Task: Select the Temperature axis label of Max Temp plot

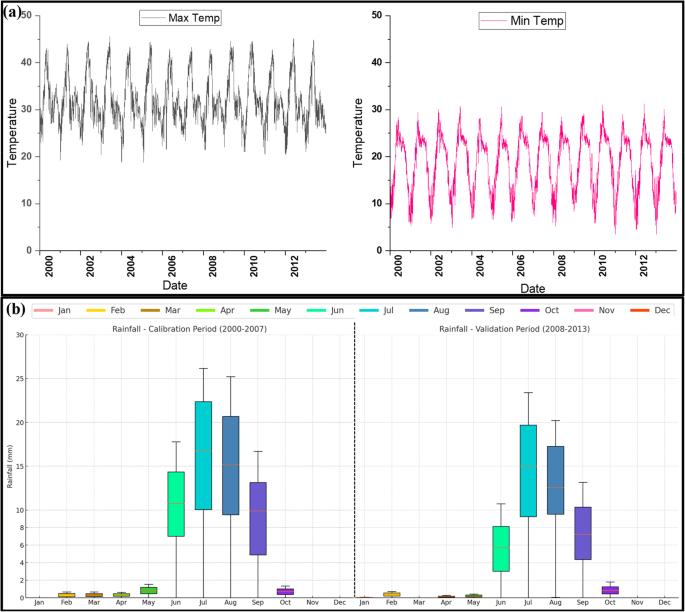Action: click(12, 133)
